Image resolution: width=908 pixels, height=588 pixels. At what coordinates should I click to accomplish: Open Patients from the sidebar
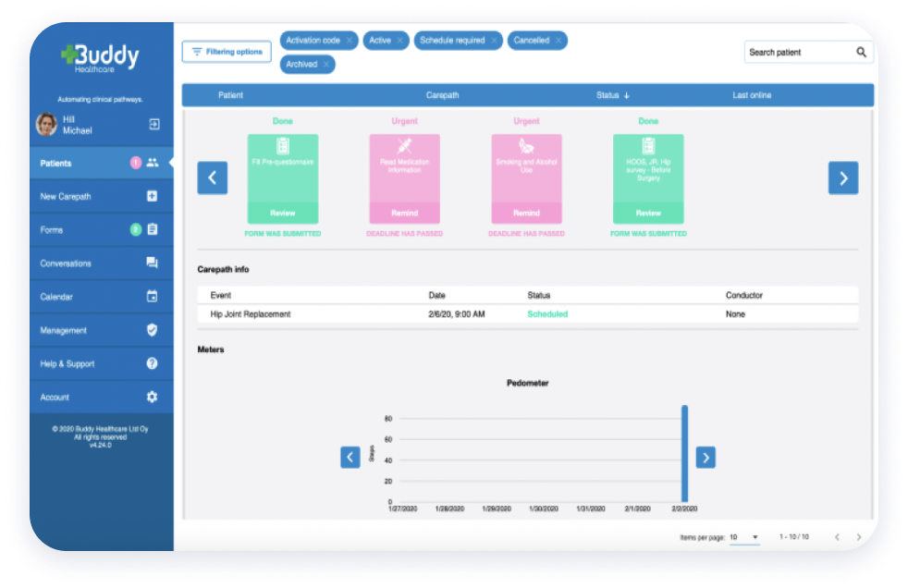(56, 164)
